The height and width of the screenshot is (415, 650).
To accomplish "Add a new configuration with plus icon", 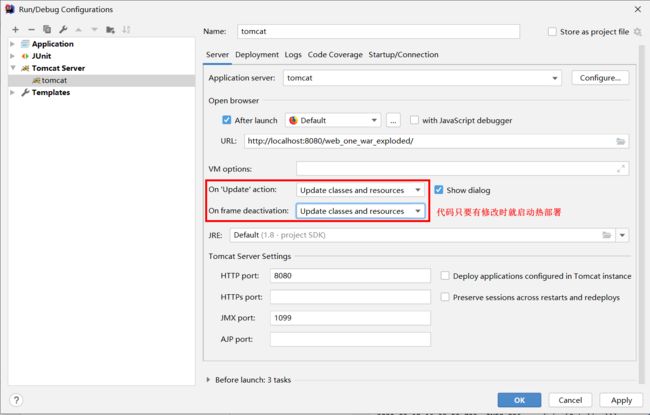I will [x=15, y=29].
